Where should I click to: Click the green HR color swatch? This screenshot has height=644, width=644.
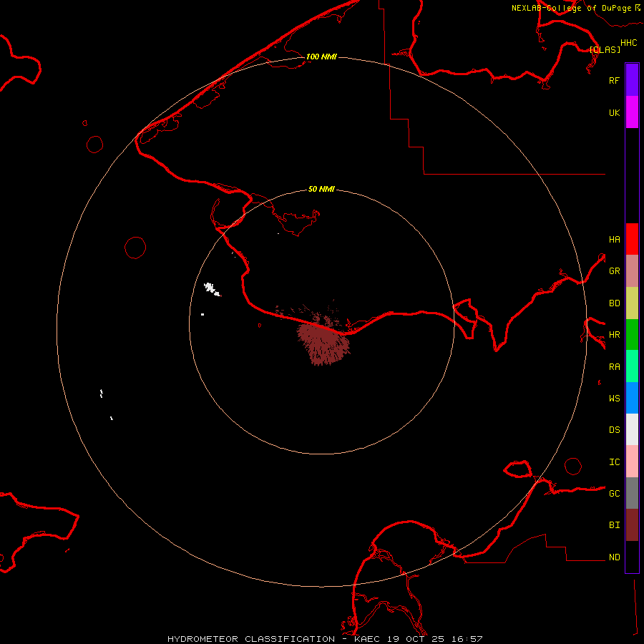(632, 334)
